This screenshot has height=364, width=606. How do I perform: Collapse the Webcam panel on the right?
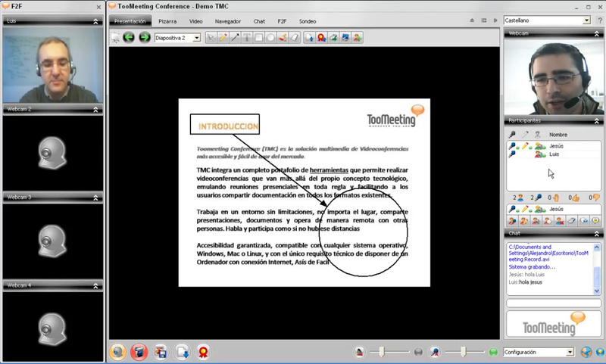click(597, 34)
